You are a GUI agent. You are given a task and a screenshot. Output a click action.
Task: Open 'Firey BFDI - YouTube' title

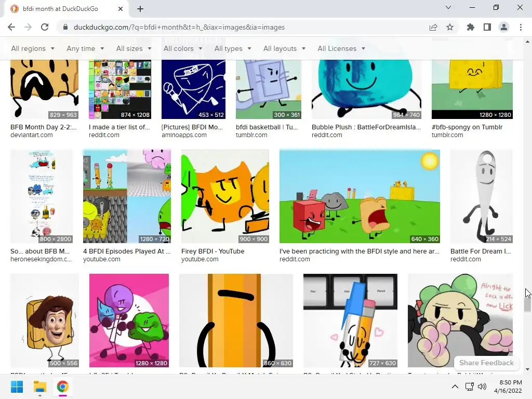[212, 251]
